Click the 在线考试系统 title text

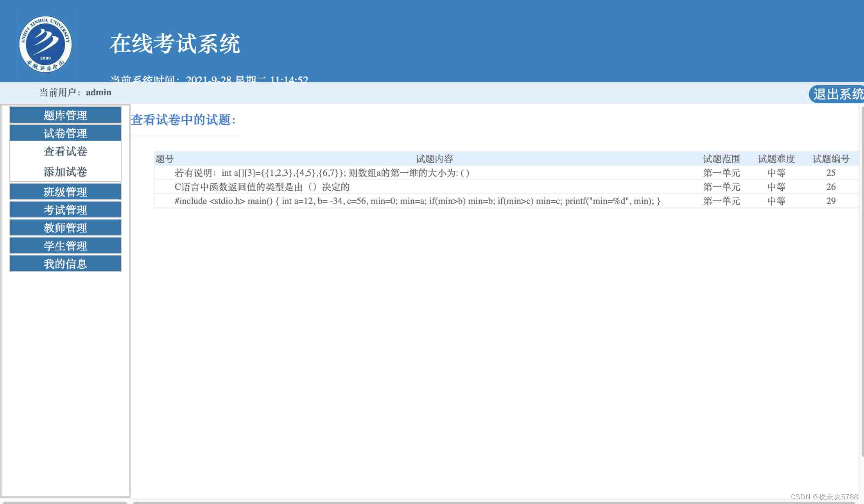tap(175, 43)
